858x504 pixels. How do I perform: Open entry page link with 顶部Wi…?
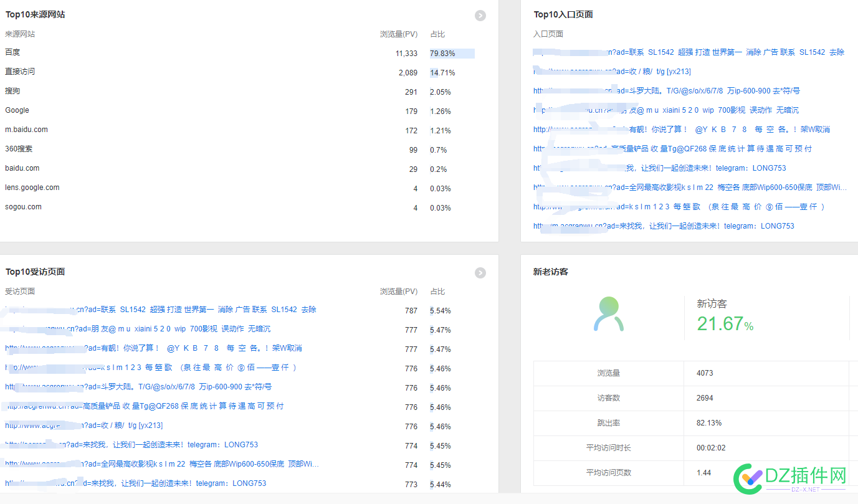(690, 188)
